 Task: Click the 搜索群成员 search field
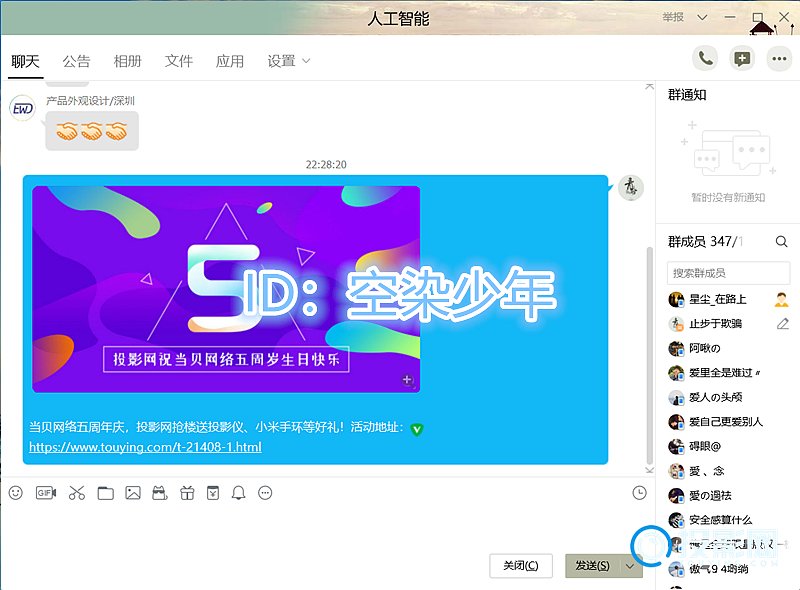point(728,273)
